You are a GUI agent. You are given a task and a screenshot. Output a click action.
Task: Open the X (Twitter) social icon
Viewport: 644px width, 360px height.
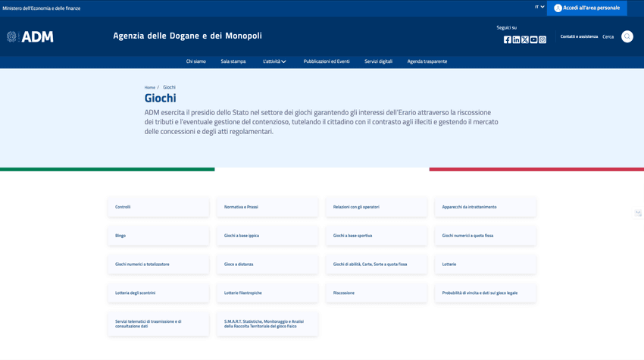[525, 39]
